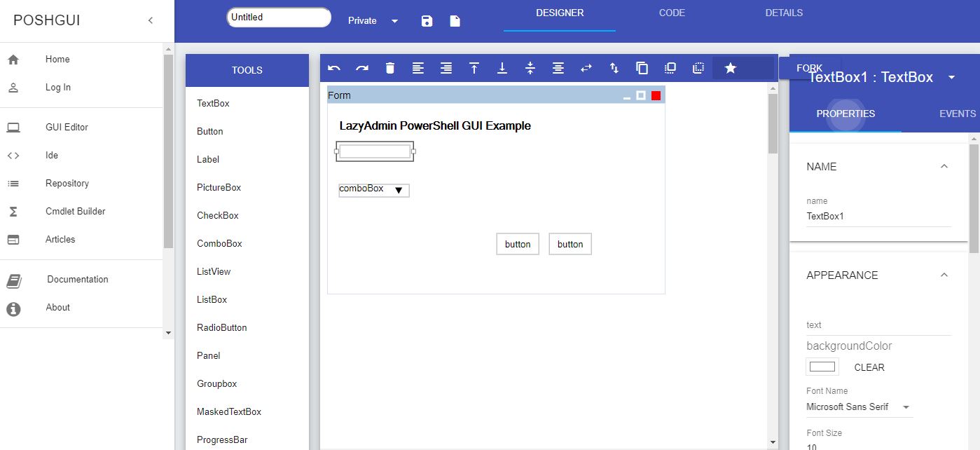Screen dimensions: 980x450
Task: Select the trash Delete icon on the toolbar
Action: [x=389, y=67]
